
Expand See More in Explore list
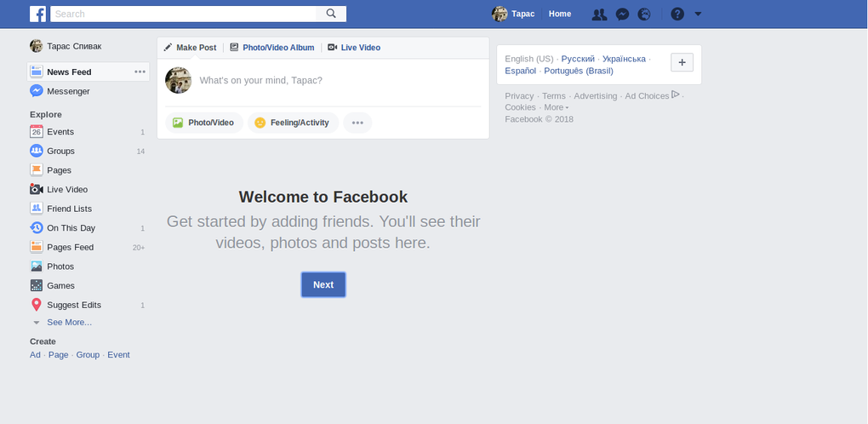(68, 323)
